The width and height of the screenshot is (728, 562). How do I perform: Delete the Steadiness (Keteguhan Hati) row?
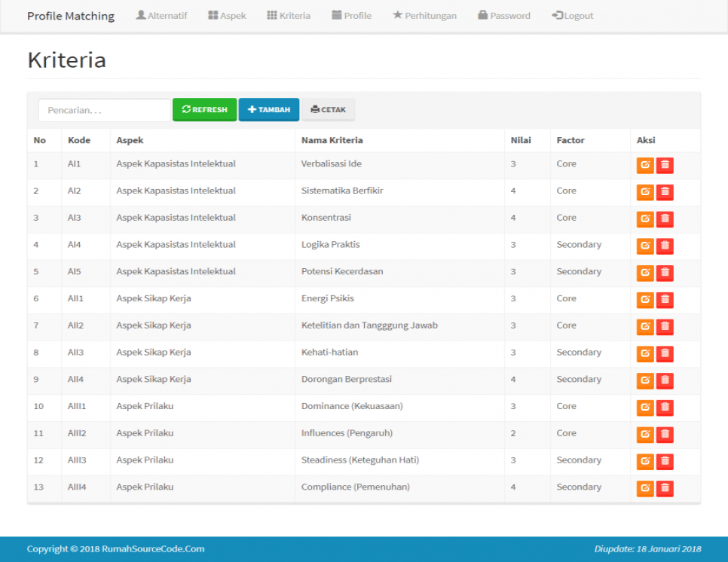click(x=665, y=461)
